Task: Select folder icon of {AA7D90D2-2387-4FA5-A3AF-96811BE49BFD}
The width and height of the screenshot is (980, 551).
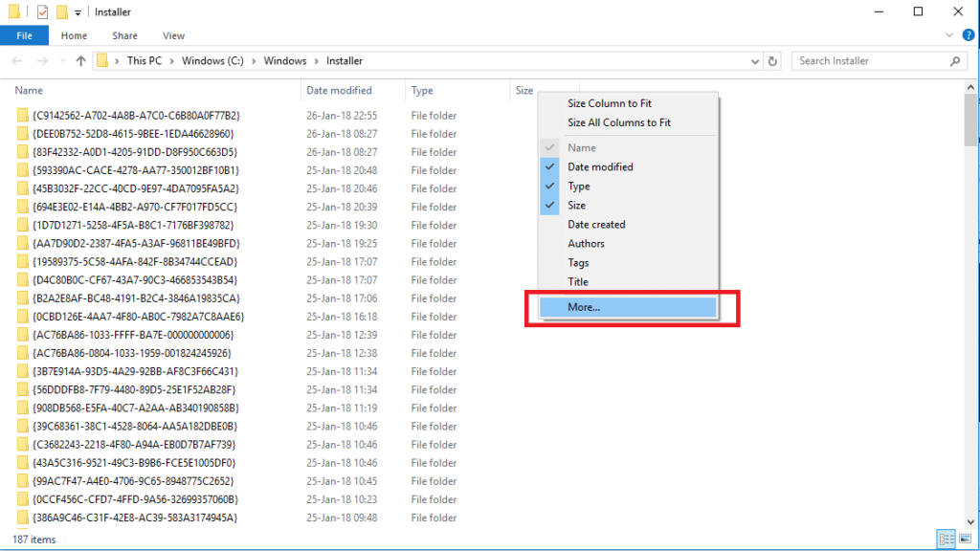Action: tap(23, 243)
